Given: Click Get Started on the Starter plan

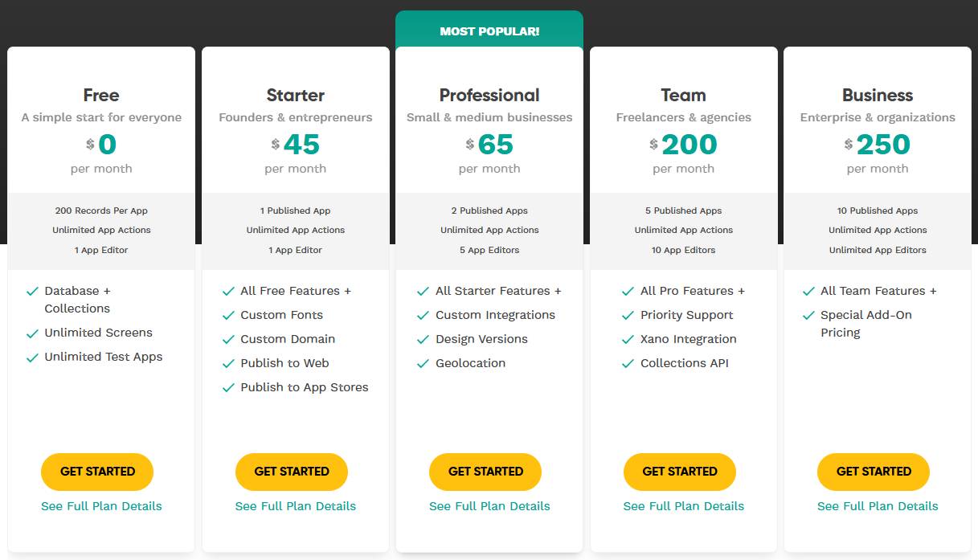Looking at the screenshot, I should (291, 472).
